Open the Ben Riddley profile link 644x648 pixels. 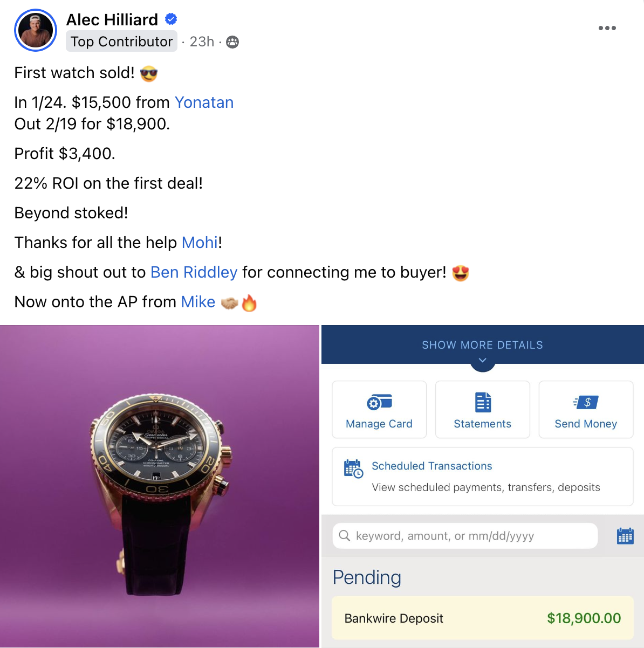194,272
